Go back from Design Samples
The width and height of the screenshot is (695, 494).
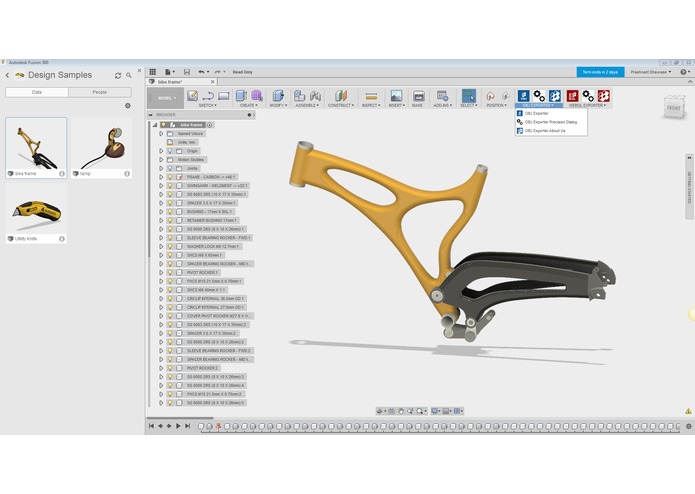tap(8, 75)
